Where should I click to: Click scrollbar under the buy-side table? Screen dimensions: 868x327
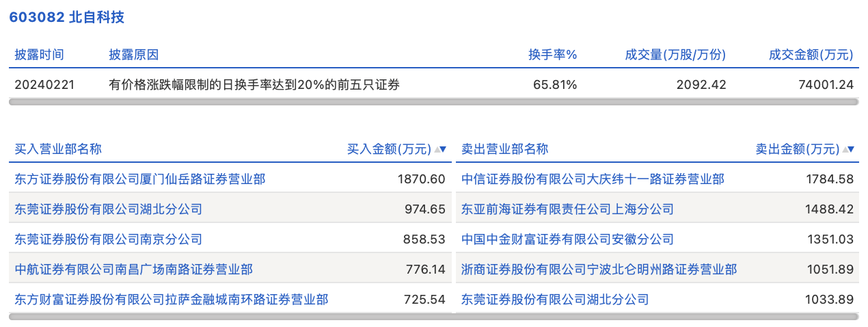click(x=230, y=317)
